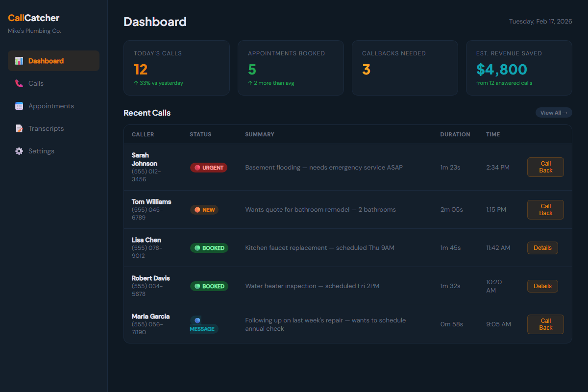Open Appointments via the calendar icon

point(19,105)
